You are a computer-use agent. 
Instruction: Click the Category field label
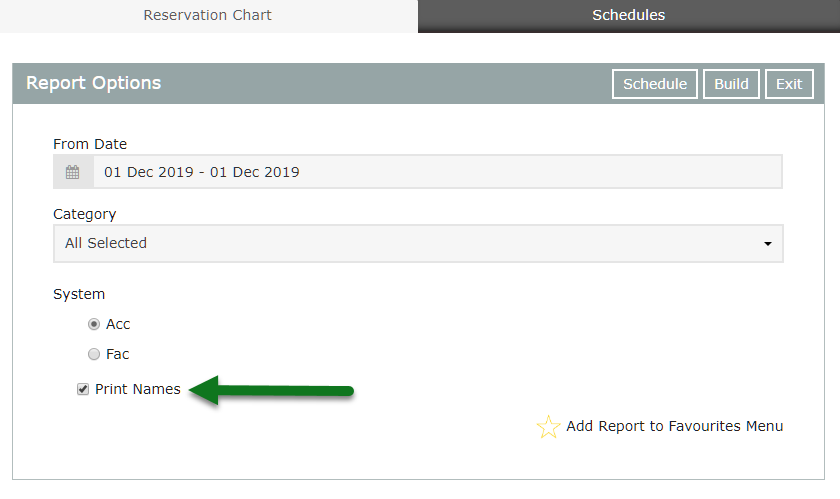[x=85, y=214]
